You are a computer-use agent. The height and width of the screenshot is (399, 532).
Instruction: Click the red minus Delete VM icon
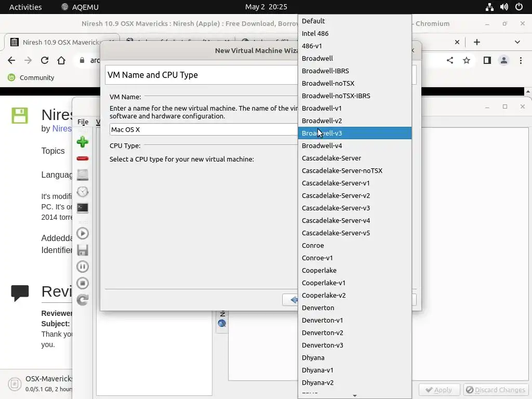[x=83, y=158]
